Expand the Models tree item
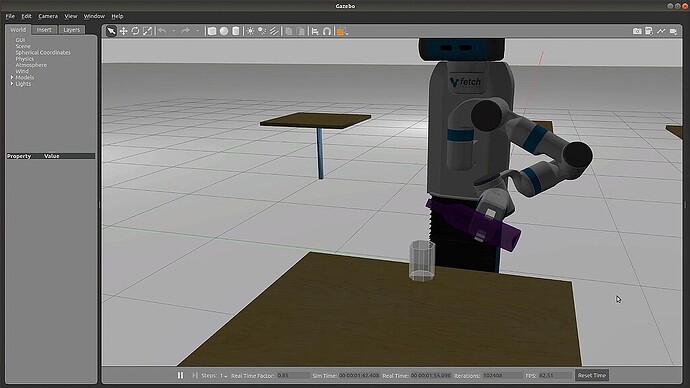This screenshot has height=388, width=690. pos(12,77)
